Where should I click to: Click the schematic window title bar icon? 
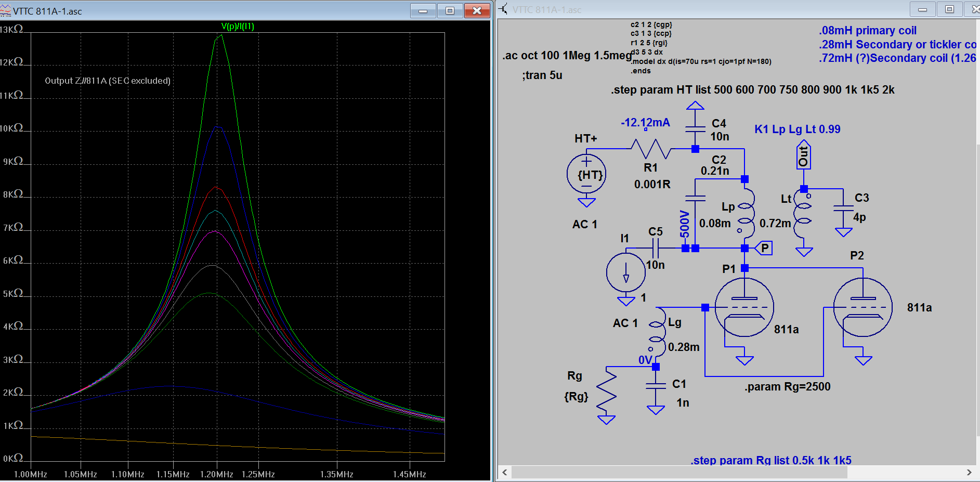coord(503,9)
